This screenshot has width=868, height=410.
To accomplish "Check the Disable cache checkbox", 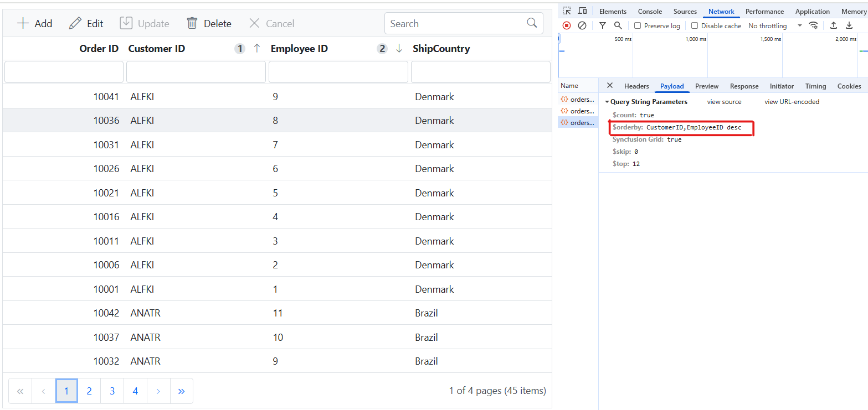I will (x=695, y=25).
